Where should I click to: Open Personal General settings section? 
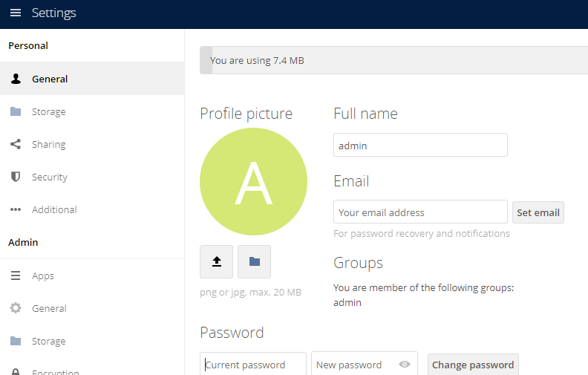click(92, 79)
